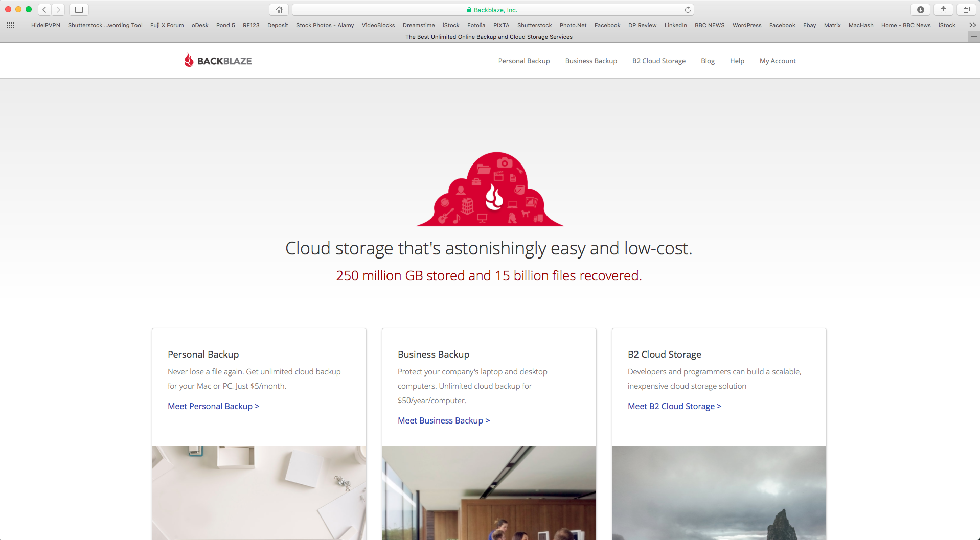Screen dimensions: 980x540
Task: Open the RF123 bookmark
Action: tap(251, 25)
